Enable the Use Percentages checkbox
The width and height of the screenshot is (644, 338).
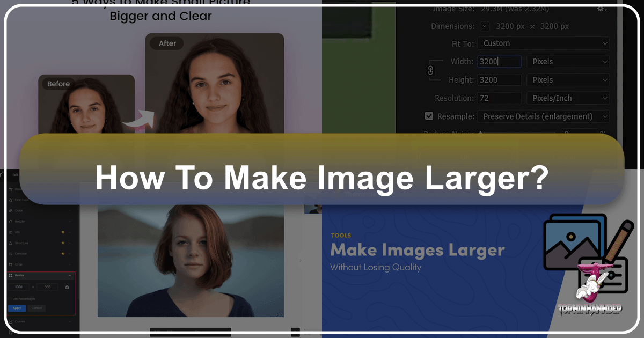click(11, 299)
